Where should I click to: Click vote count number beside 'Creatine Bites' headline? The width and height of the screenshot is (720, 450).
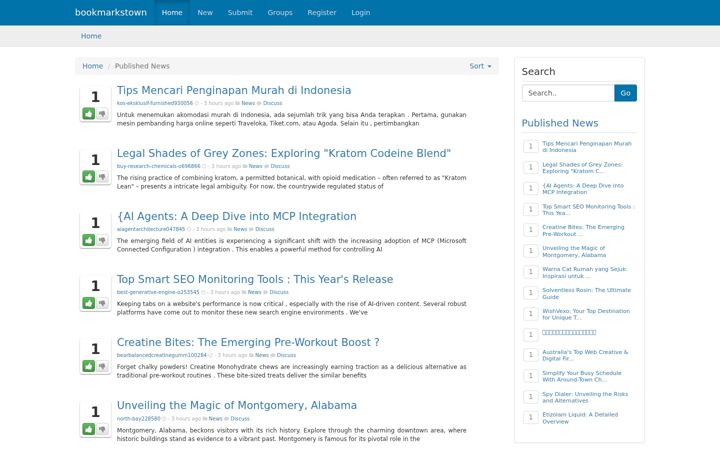(95, 349)
